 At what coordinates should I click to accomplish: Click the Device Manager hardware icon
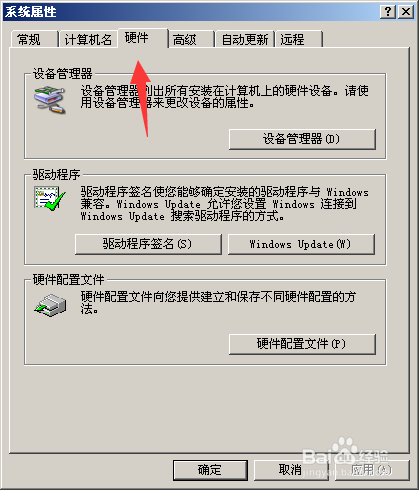click(x=50, y=100)
